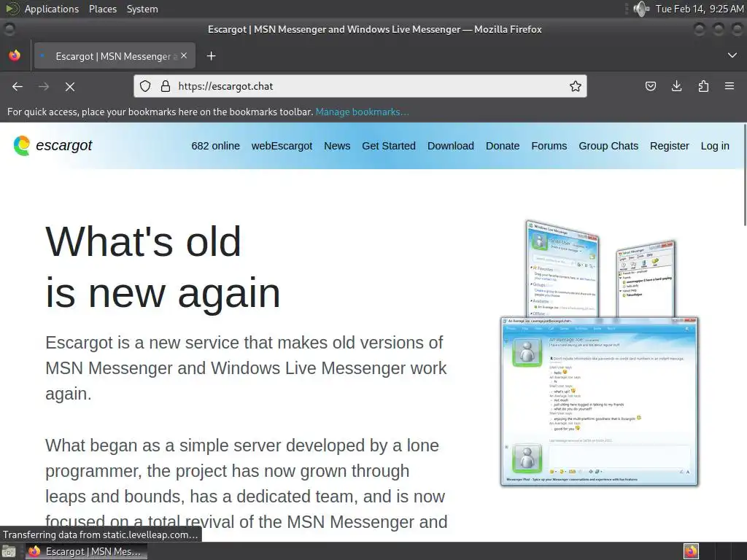This screenshot has width=747, height=560.
Task: Open the Pocket save icon
Action: [x=650, y=86]
